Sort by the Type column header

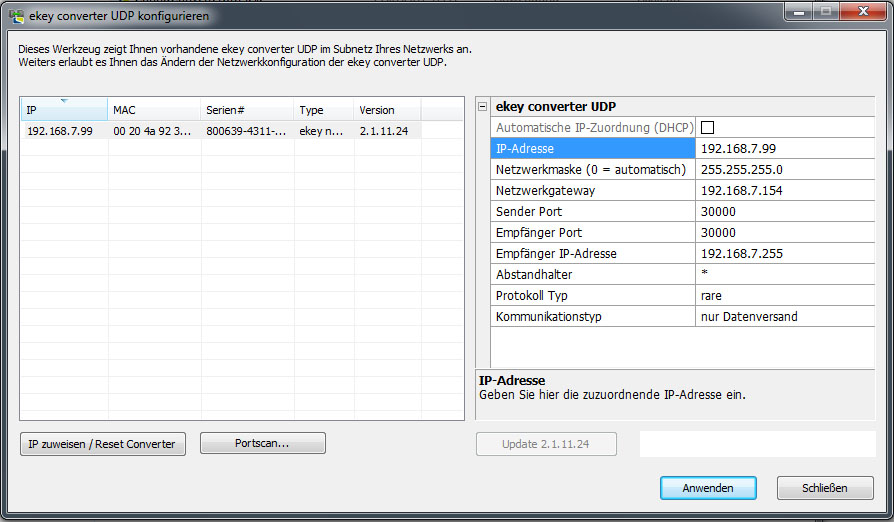coord(323,110)
